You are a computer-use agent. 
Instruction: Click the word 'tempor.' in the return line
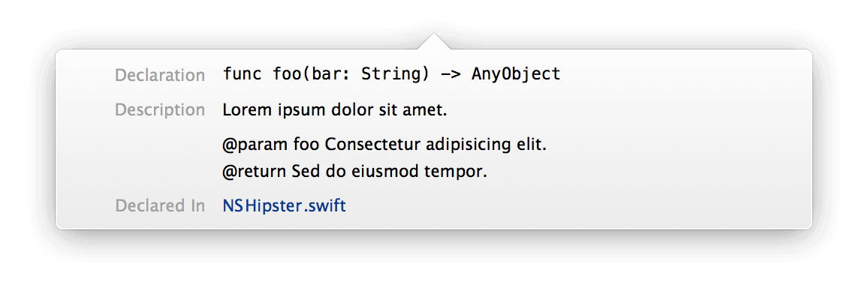(x=456, y=172)
